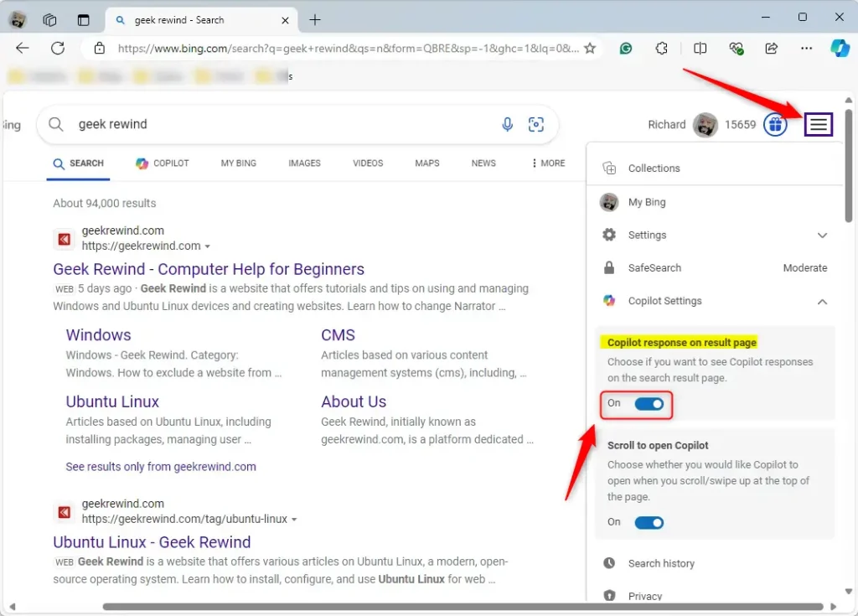Open the Workspaces icon in title bar
The width and height of the screenshot is (858, 616).
49,20
